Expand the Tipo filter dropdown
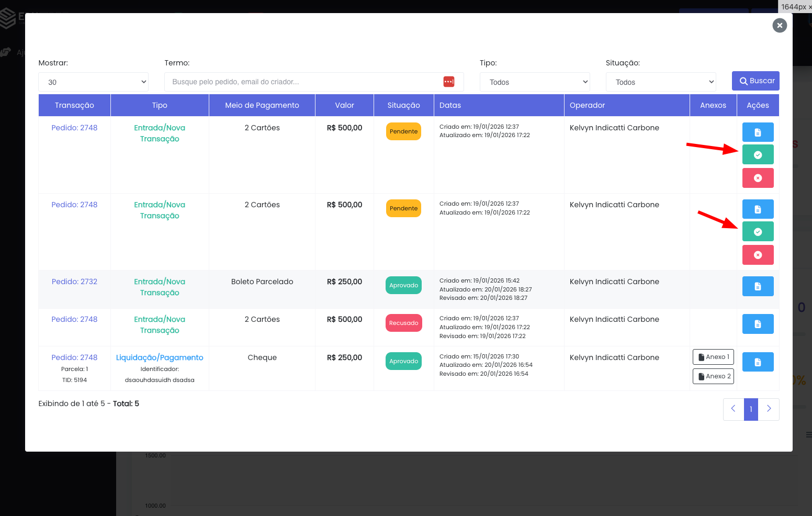 (x=535, y=82)
